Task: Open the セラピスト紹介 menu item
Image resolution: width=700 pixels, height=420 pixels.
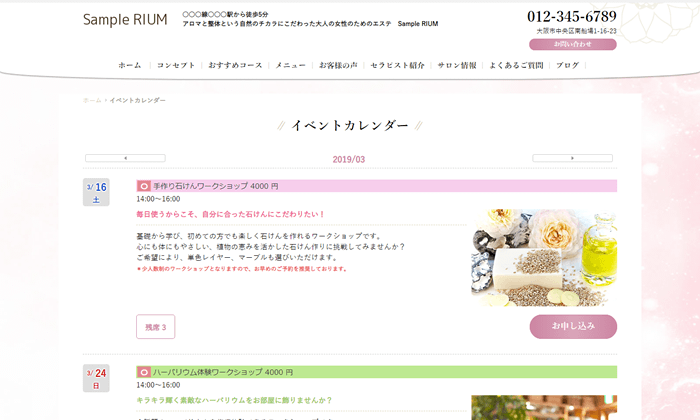Action: pos(397,65)
